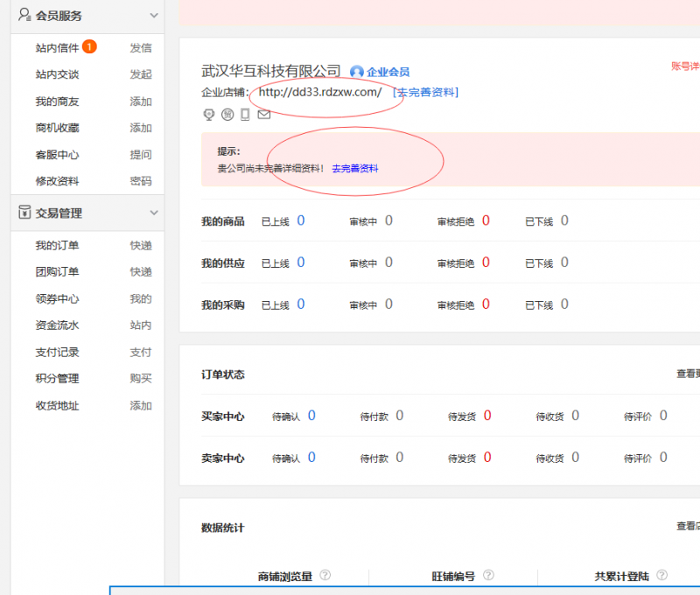
Task: Collapse the 交易管理 section chevron
Action: point(154,213)
